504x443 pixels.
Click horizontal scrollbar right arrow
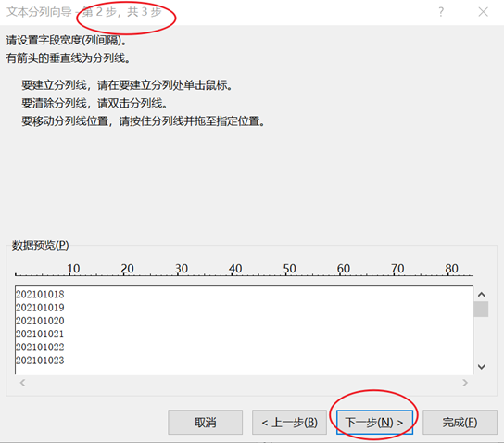point(465,383)
